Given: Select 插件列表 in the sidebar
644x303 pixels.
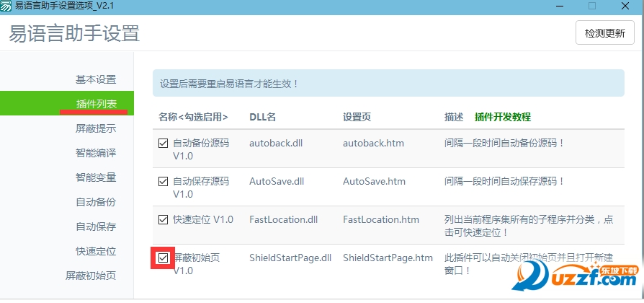Looking at the screenshot, I should [x=96, y=104].
